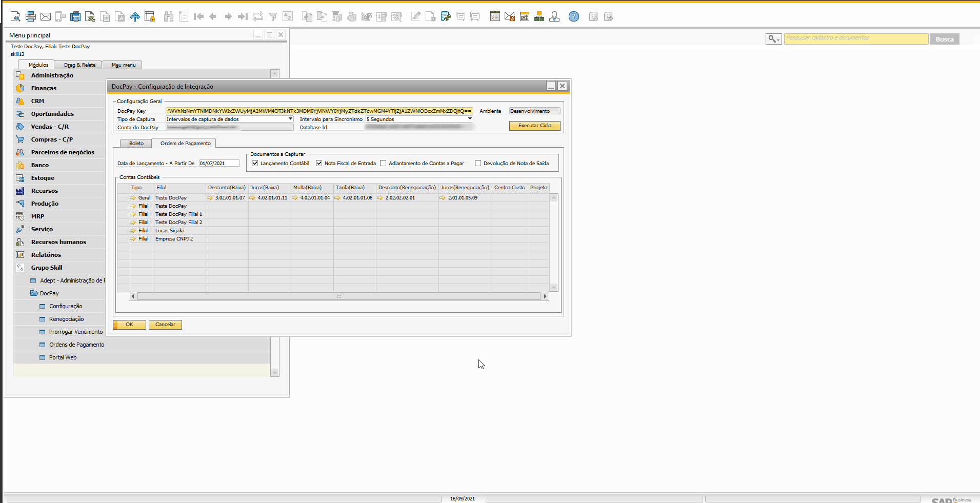Click the Executar Ciclo button
Viewport: 980px width, 503px height.
[535, 126]
